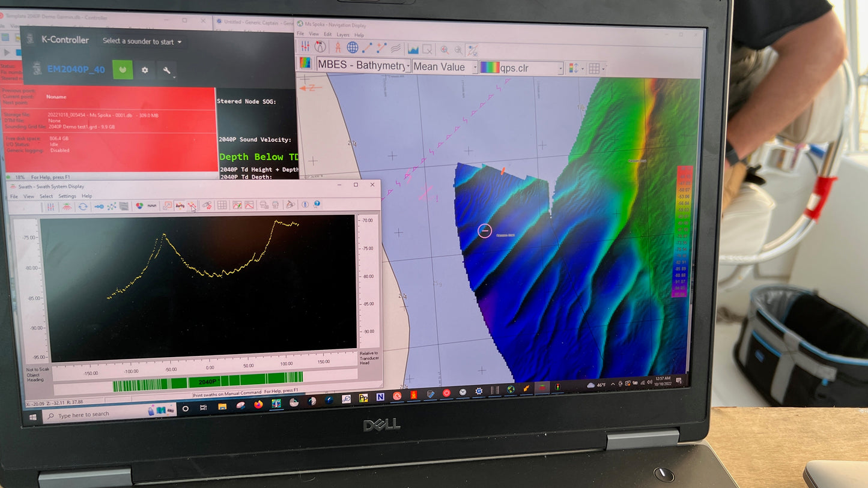Click the profile chart icon in Navigation toolbar
Image resolution: width=868 pixels, height=488 pixels.
click(413, 49)
